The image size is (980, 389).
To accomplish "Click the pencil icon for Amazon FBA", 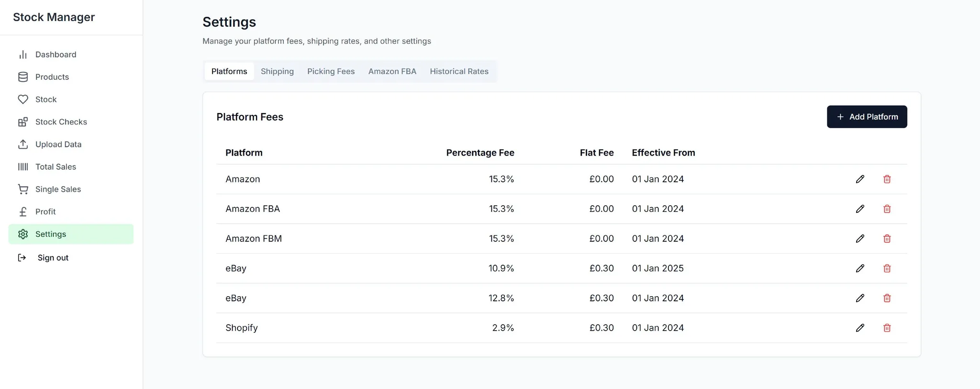I will (x=860, y=209).
